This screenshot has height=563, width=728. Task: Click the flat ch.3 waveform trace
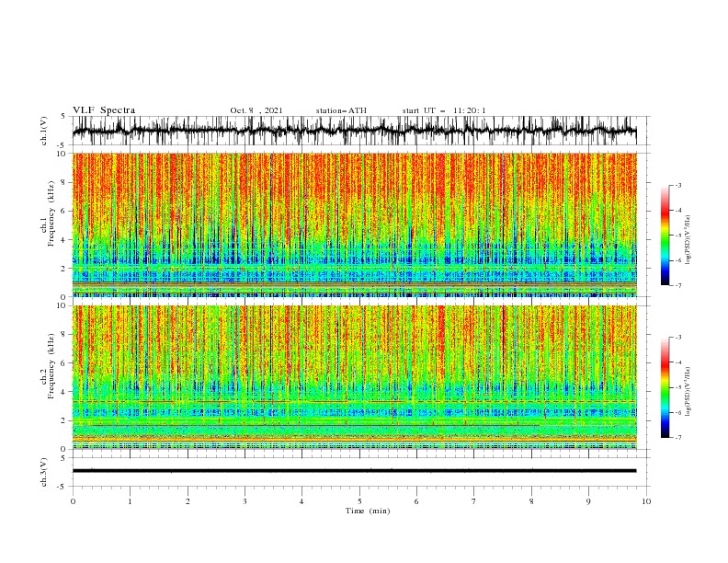354,471
